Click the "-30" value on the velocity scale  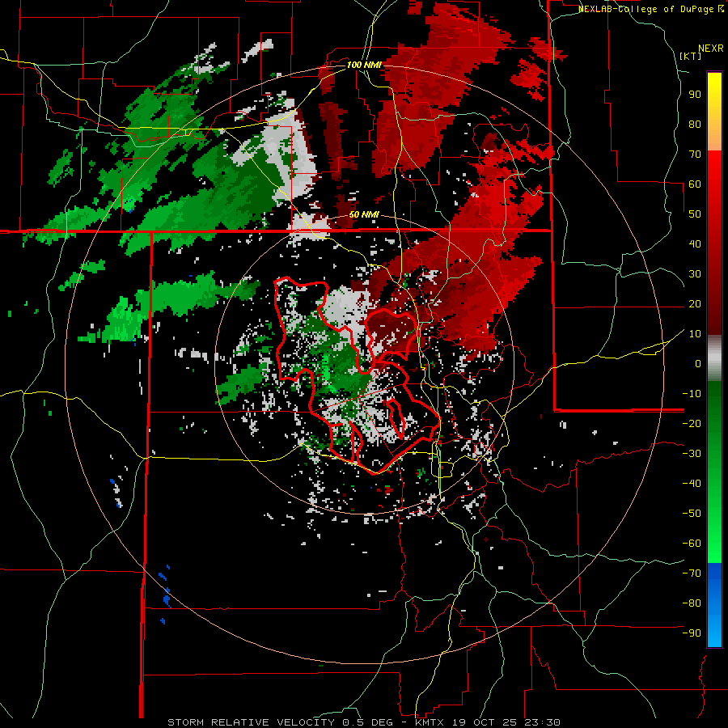click(x=692, y=454)
